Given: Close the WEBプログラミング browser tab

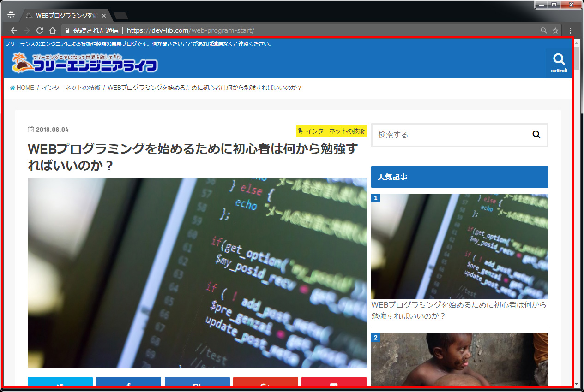Looking at the screenshot, I should (x=104, y=16).
